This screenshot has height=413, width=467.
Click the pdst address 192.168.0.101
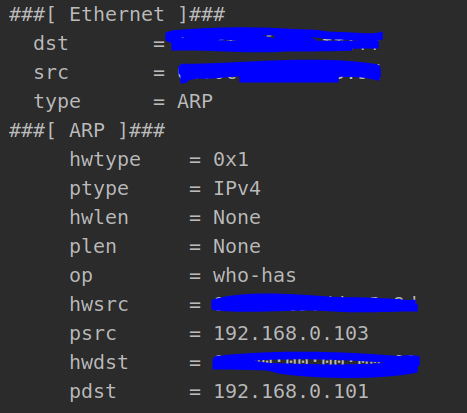click(291, 391)
